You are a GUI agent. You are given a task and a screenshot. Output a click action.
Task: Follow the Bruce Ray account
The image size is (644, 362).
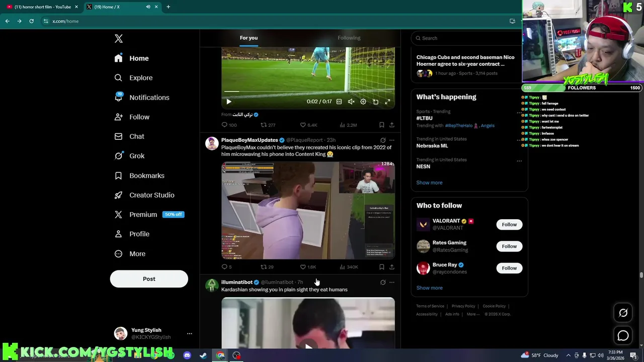tap(509, 268)
